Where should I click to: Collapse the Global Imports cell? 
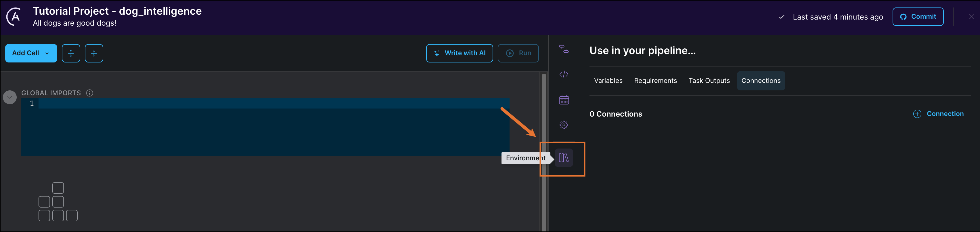(x=10, y=98)
